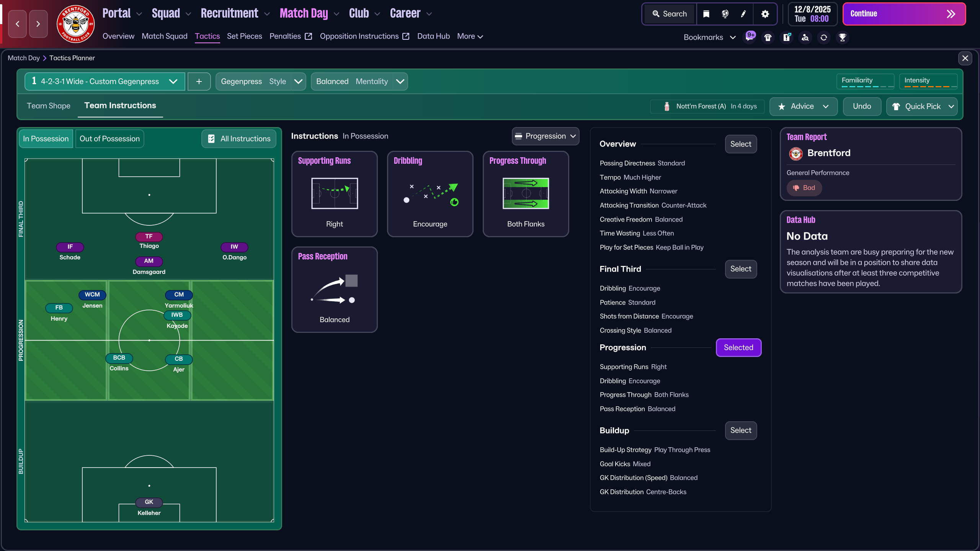The image size is (980, 551).
Task: Click the Familiarity progress bar
Action: 865,82
